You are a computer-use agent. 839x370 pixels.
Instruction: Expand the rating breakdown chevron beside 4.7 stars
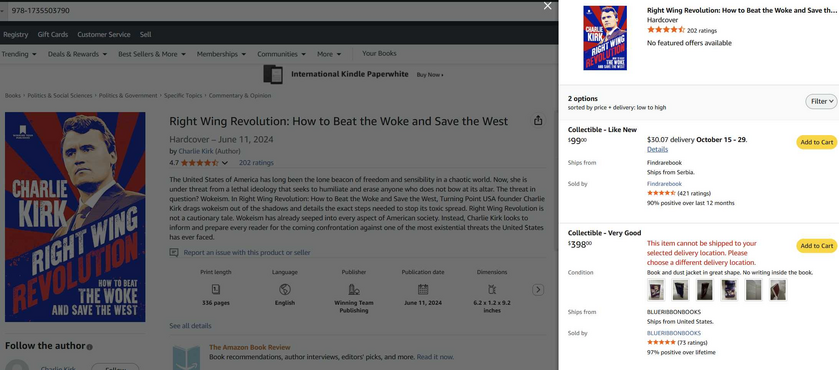pos(225,163)
